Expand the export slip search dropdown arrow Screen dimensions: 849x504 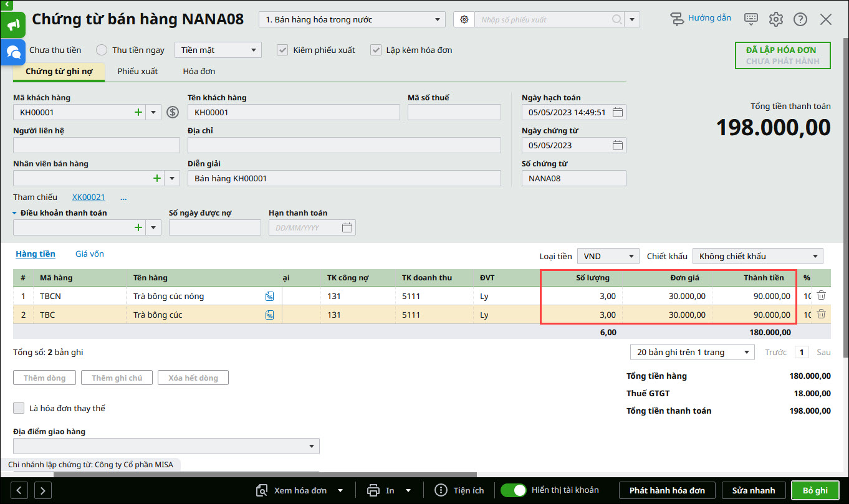point(633,19)
